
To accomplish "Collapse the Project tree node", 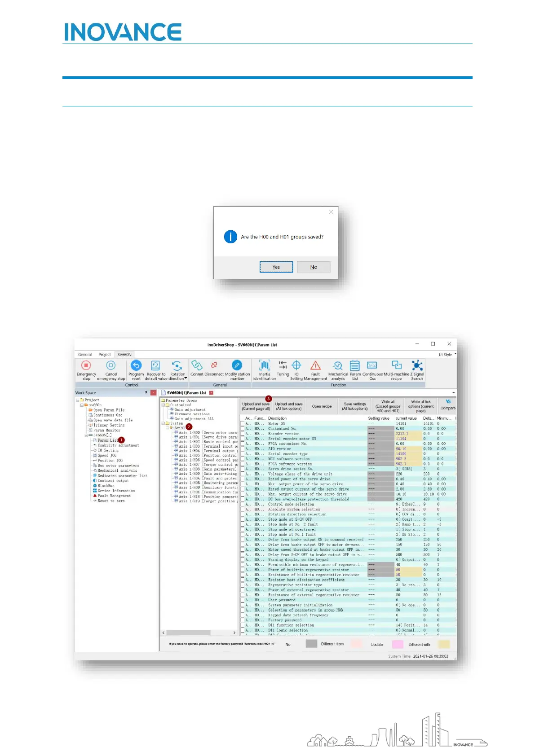I will [x=78, y=400].
